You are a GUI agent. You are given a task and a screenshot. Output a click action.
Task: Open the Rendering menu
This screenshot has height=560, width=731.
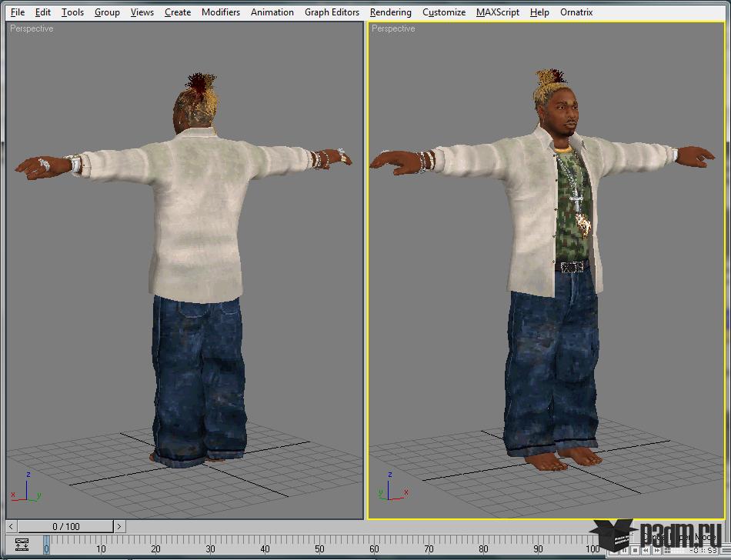point(391,12)
